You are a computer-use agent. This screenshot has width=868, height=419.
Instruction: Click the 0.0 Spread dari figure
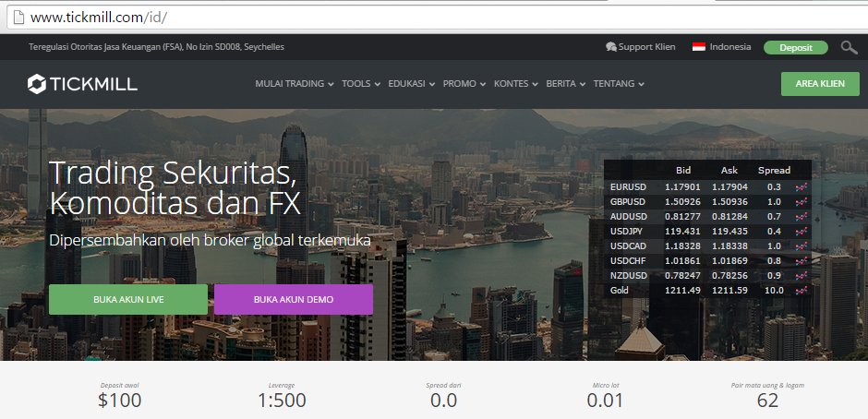pos(443,401)
